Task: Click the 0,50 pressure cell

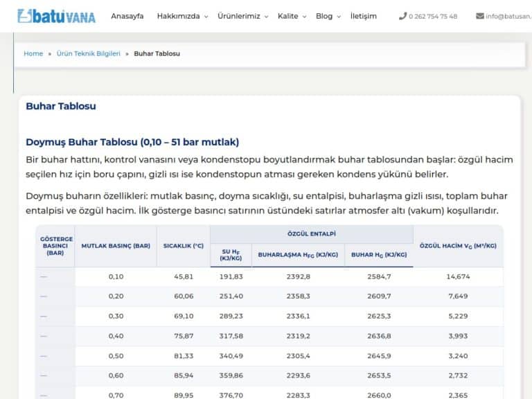Action: pos(116,356)
